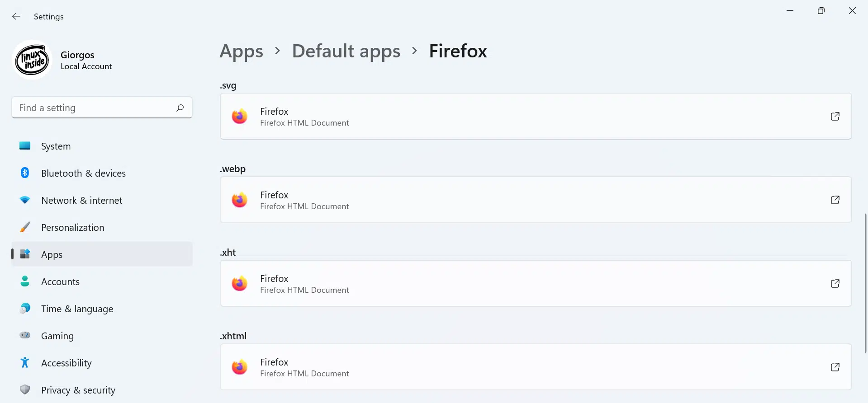Open the Giorgos account profile picture
868x403 pixels.
[x=32, y=60]
